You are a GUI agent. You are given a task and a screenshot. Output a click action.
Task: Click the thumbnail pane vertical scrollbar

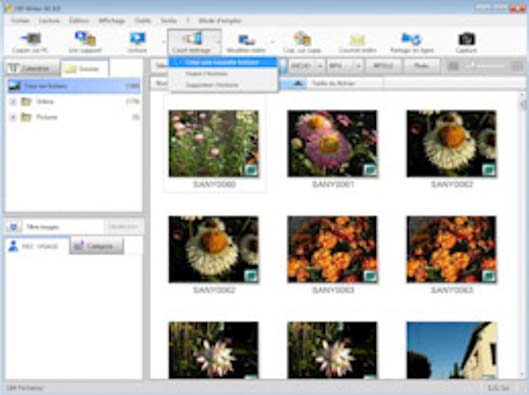(x=523, y=236)
